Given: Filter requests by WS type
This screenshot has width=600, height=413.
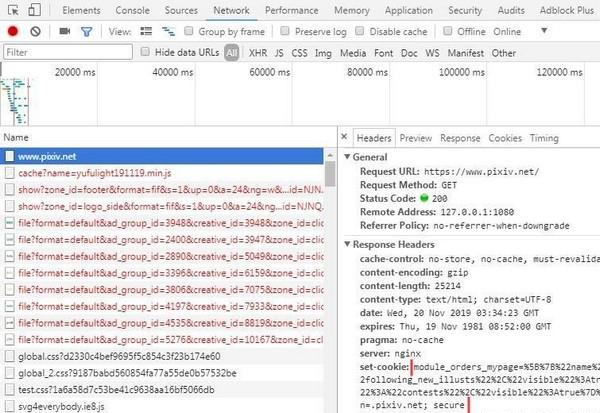Looking at the screenshot, I should point(432,53).
